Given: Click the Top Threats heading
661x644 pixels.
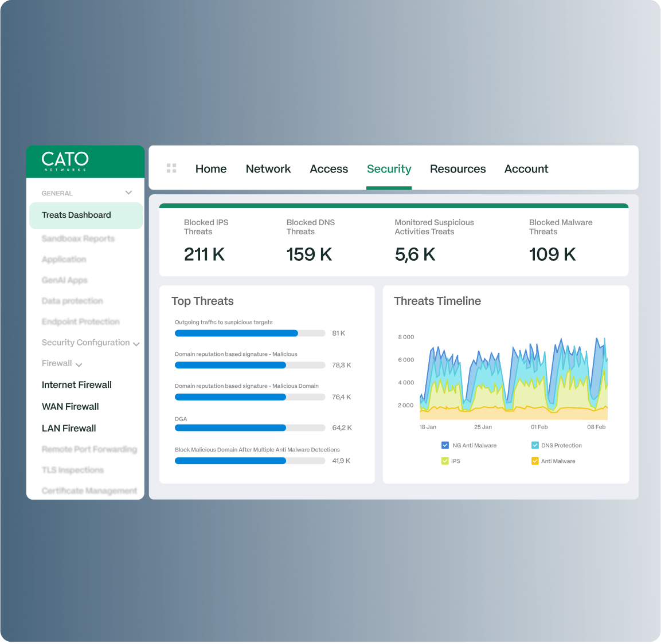Looking at the screenshot, I should (202, 301).
